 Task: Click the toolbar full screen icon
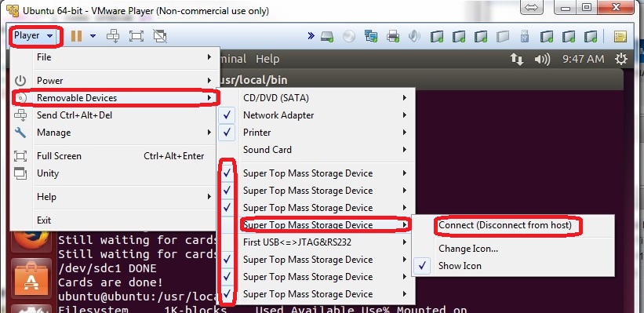pyautogui.click(x=136, y=36)
